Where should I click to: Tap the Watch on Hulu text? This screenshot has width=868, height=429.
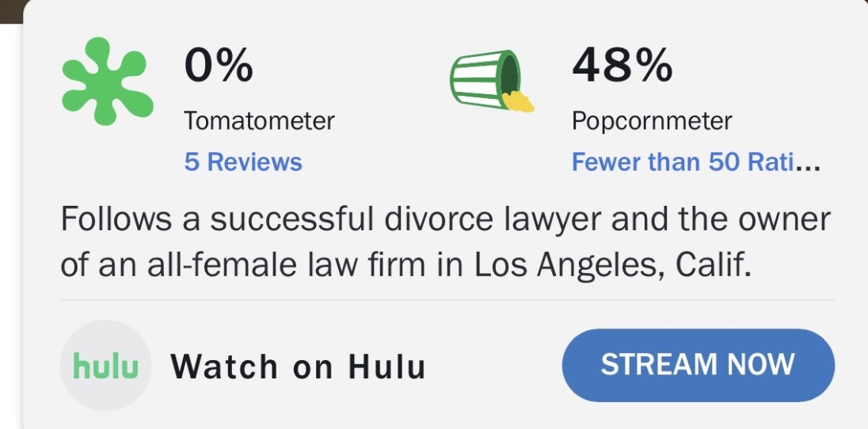(x=298, y=366)
